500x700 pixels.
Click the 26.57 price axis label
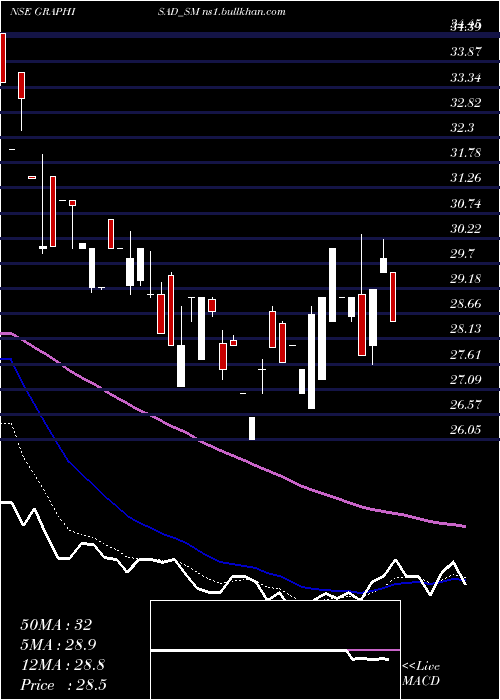[x=466, y=405]
